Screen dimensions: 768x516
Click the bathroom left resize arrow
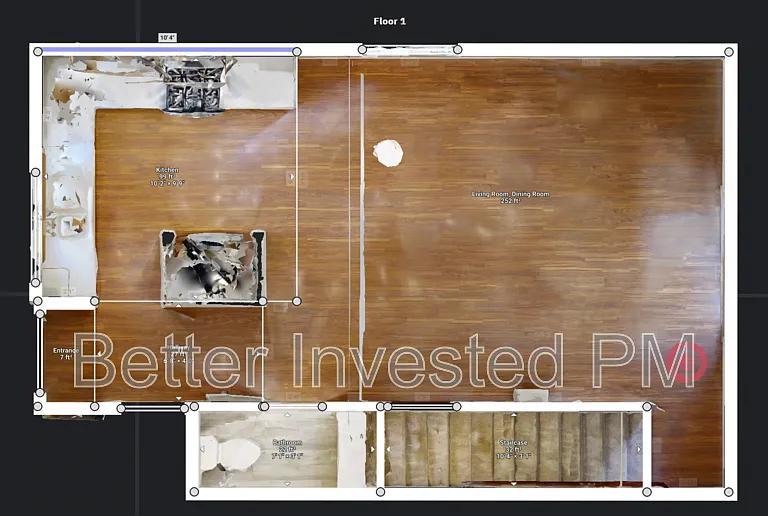coord(202,449)
